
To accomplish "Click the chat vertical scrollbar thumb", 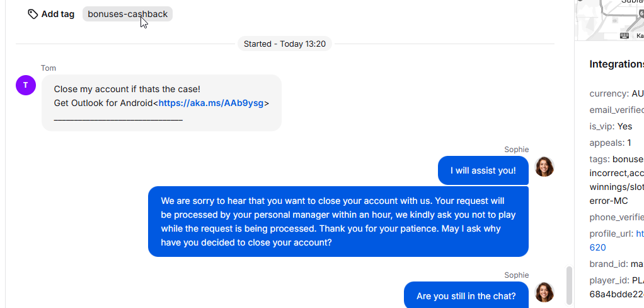I will coord(569,285).
